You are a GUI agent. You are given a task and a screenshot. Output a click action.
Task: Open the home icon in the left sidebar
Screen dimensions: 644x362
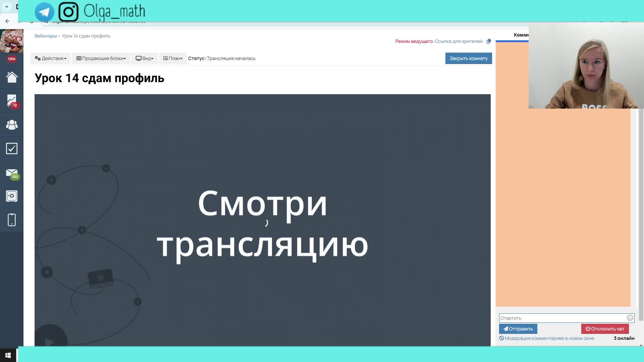(12, 77)
